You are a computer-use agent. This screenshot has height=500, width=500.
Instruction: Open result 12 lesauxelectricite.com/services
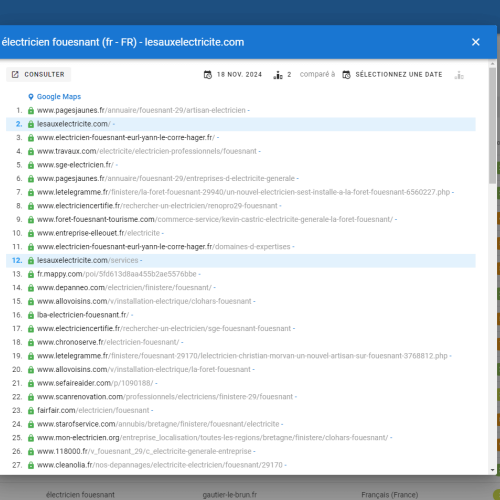88,260
